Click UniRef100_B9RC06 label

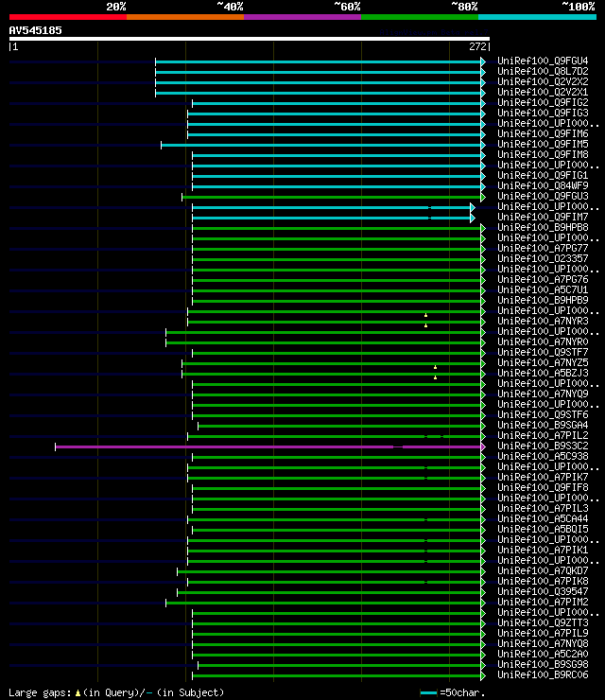[543, 675]
